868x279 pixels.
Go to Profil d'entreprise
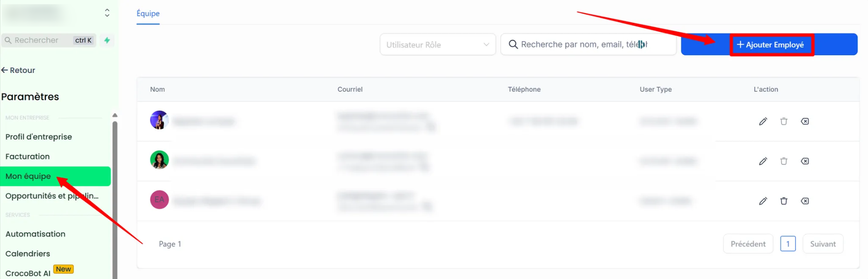[39, 137]
